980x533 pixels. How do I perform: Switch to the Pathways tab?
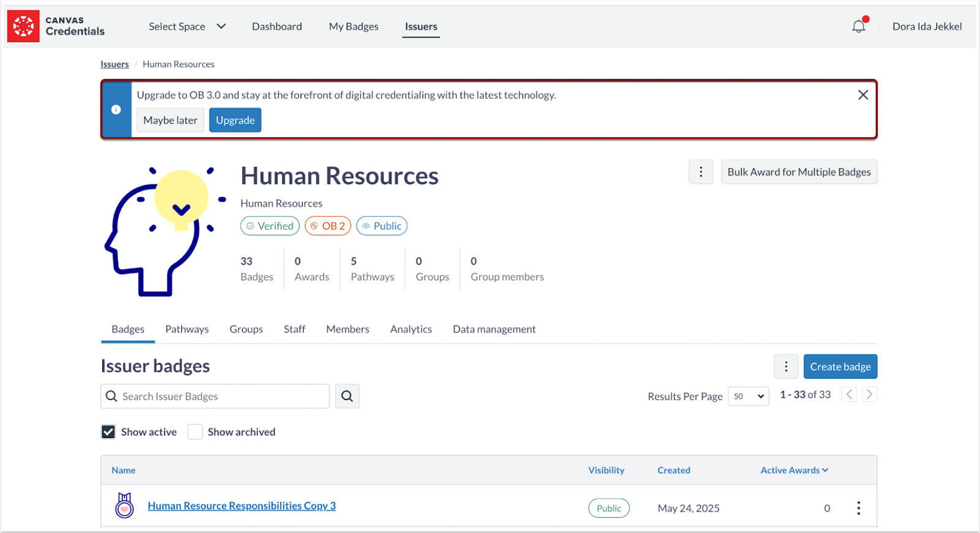click(187, 329)
